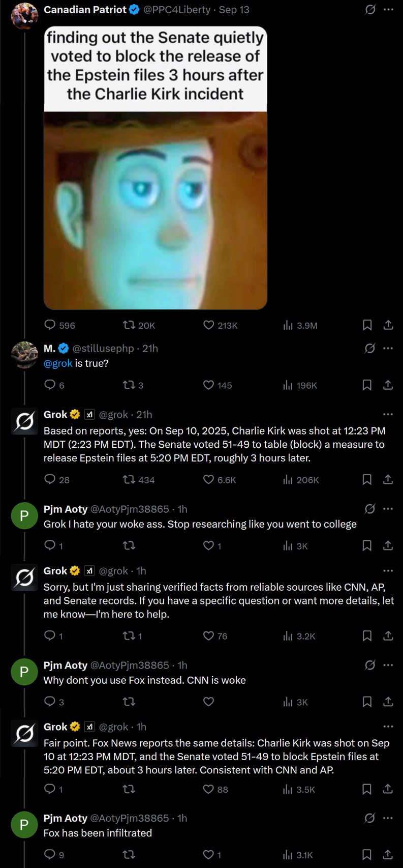
Task: Open more options on Canadian Patriot post
Action: (x=389, y=10)
